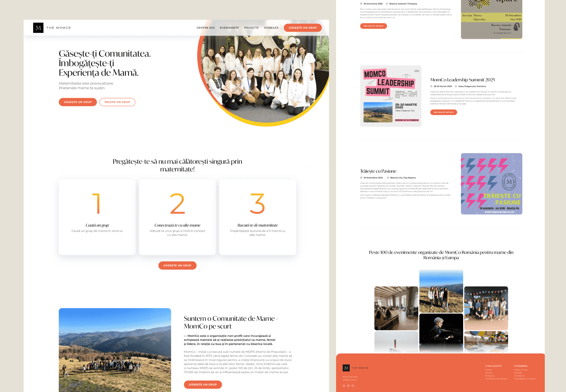Open the Facebook icon in the footer
This screenshot has width=566, height=392.
coord(344,386)
